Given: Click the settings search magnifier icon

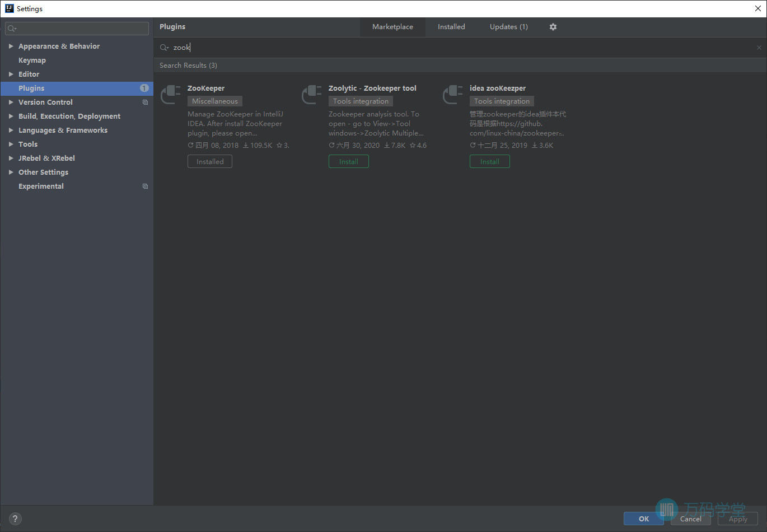Looking at the screenshot, I should 12,29.
